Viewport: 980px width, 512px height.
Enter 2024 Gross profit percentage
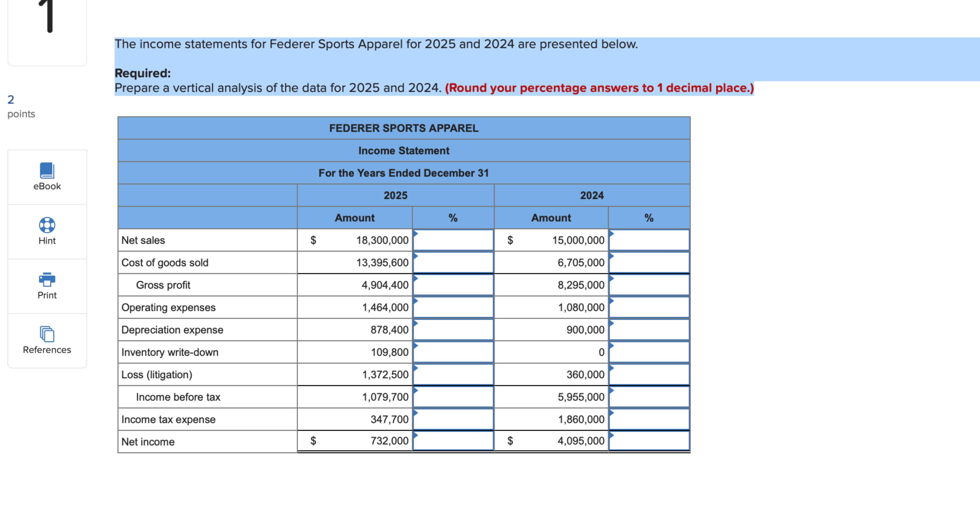click(649, 285)
